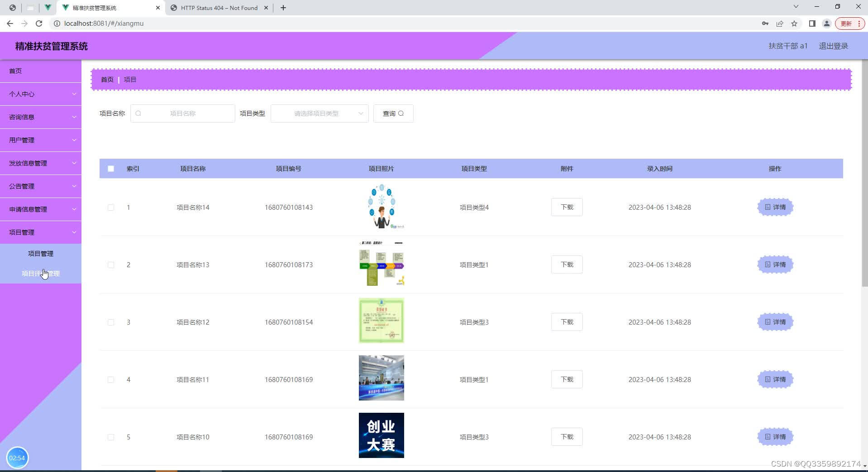Switch to the HTTP Status 404 tab
Viewport: 868px width, 472px height.
(x=219, y=8)
